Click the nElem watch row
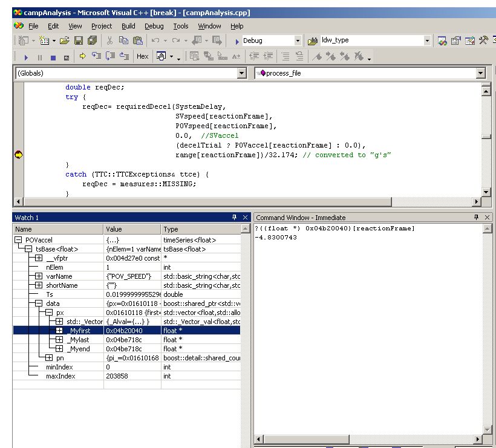Screen dimensions: 496x448 pos(126,267)
